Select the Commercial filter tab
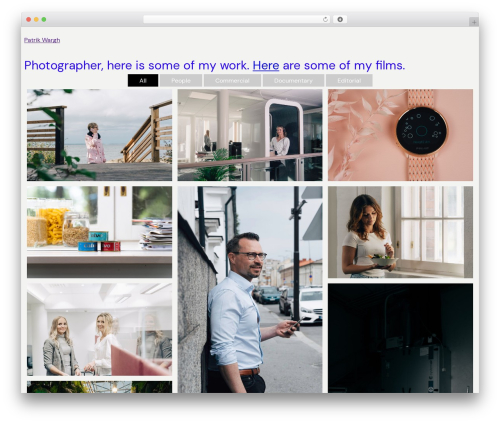The image size is (500, 423). click(x=232, y=80)
